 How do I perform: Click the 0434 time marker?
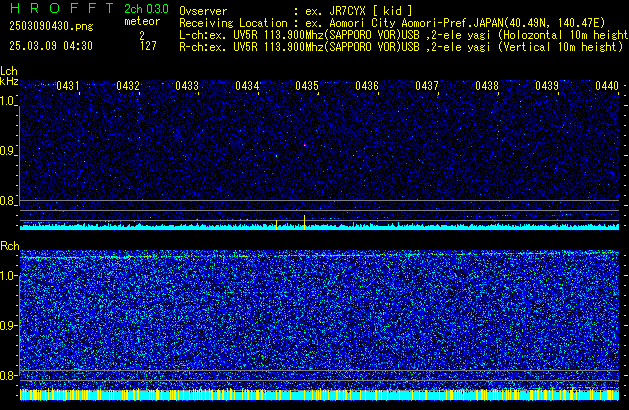point(247,86)
